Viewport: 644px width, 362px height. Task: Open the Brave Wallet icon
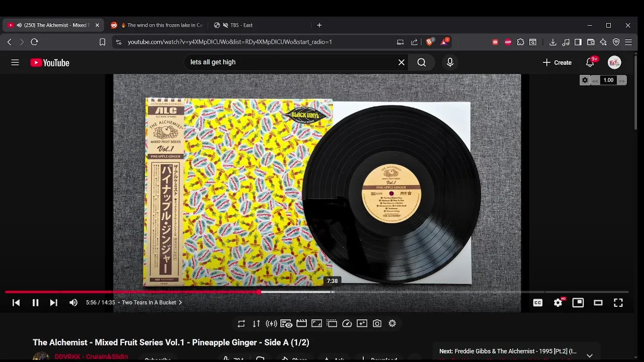[x=591, y=42]
